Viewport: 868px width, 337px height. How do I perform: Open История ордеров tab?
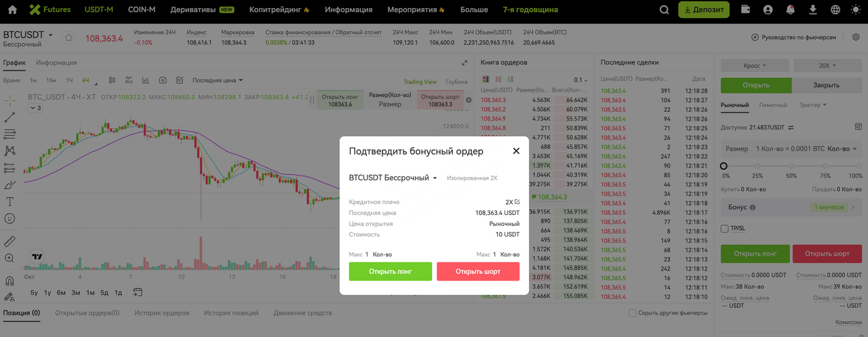(161, 313)
